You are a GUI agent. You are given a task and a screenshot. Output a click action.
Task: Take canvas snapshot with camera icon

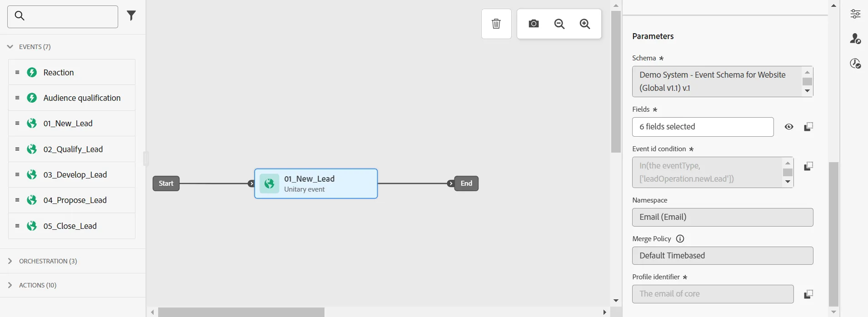point(534,24)
